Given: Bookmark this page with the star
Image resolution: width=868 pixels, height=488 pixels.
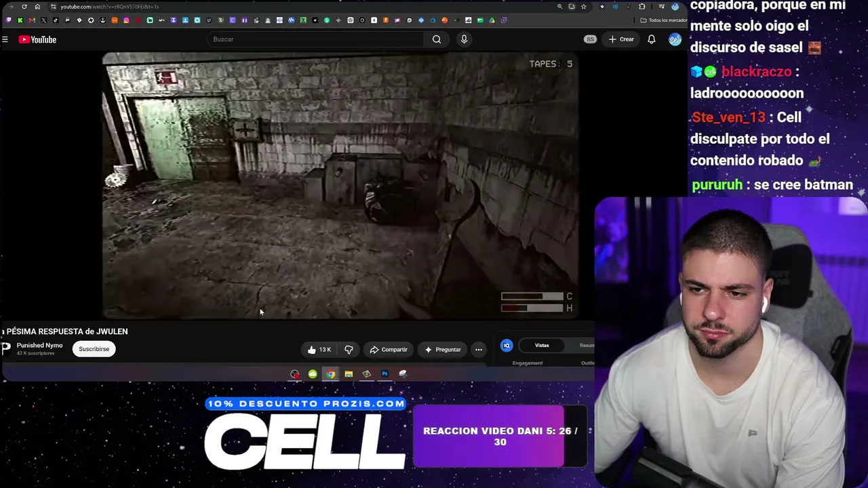Looking at the screenshot, I should click(583, 7).
